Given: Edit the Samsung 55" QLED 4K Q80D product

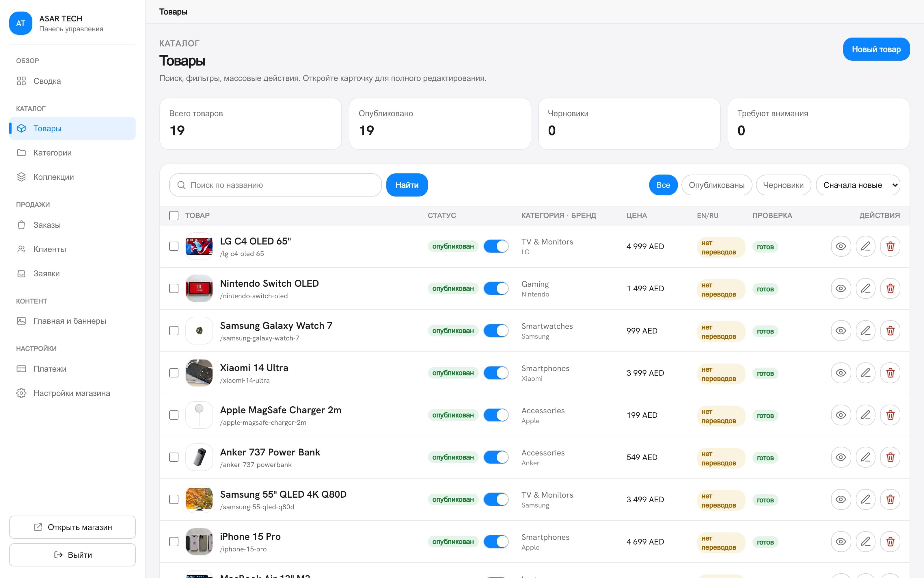Looking at the screenshot, I should 866,500.
